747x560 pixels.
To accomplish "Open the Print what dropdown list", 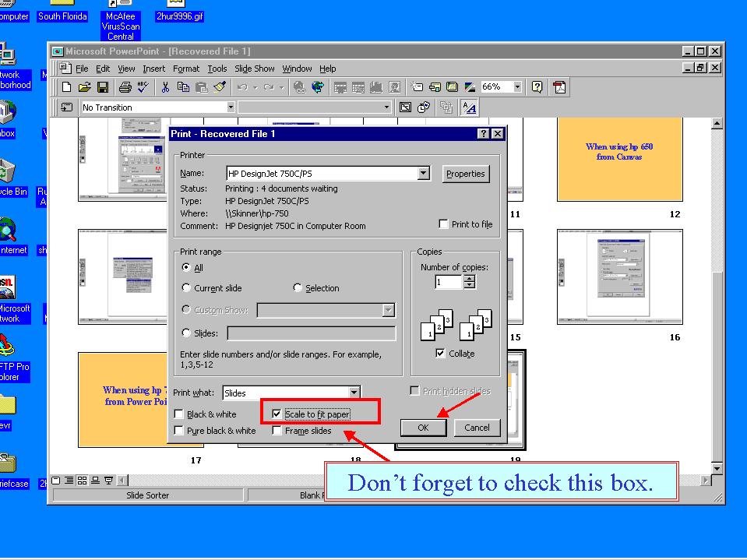I will pos(354,393).
